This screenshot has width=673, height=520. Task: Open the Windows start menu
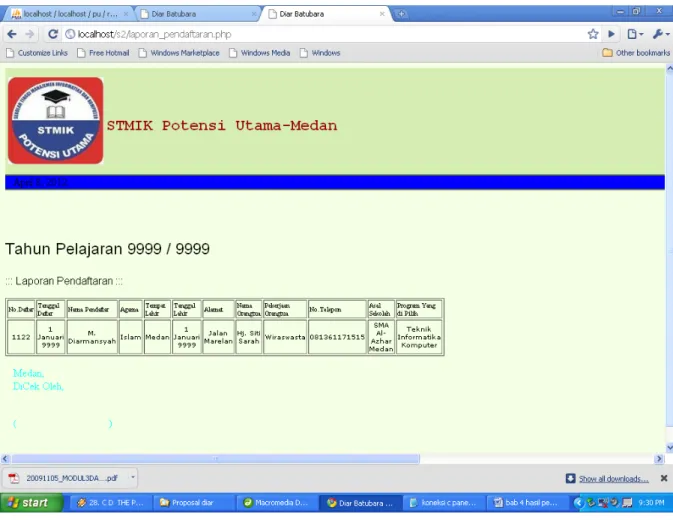pyautogui.click(x=31, y=502)
